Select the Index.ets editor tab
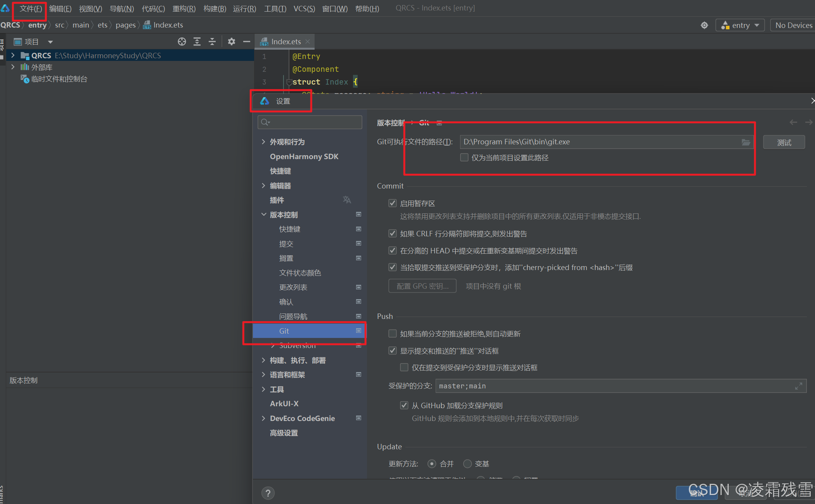The height and width of the screenshot is (504, 815). [285, 42]
